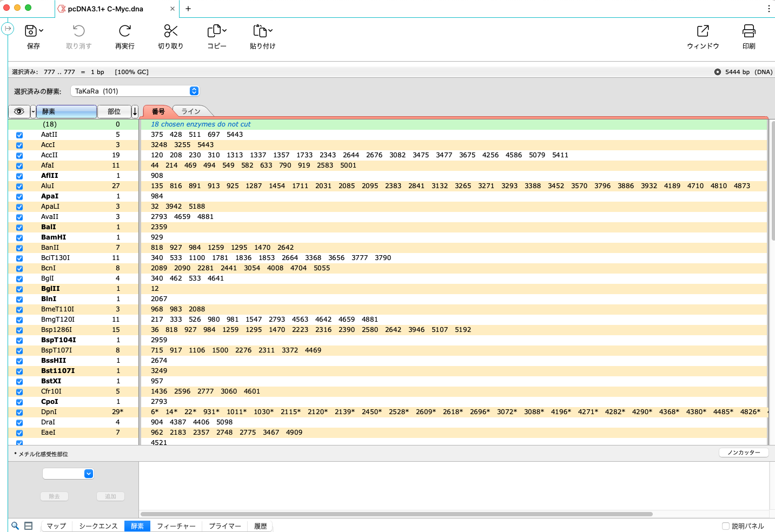Image resolution: width=775 pixels, height=532 pixels.
Task: Click the Noncutters (ノンカッター) button
Action: click(744, 453)
